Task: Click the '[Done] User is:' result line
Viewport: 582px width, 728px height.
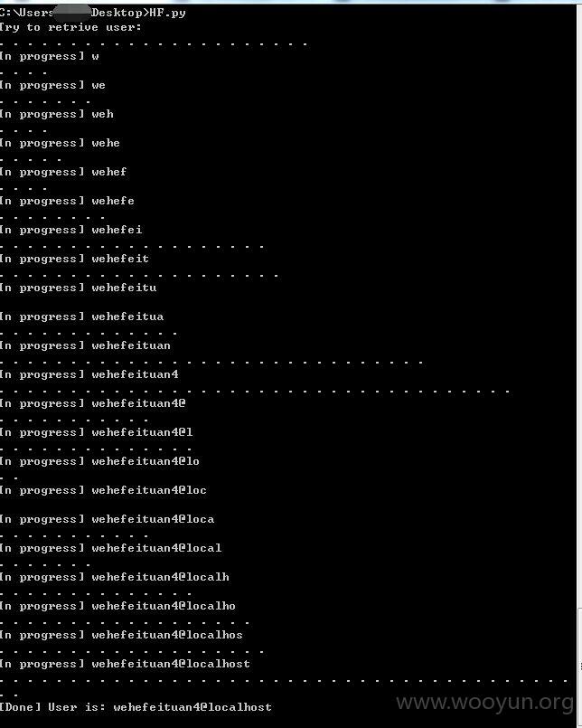Action: [x=136, y=707]
